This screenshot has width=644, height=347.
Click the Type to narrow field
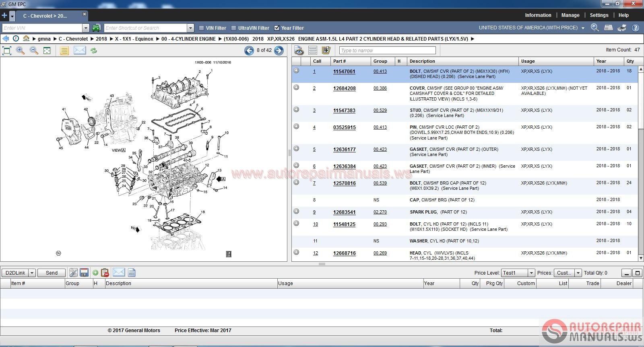(x=387, y=50)
